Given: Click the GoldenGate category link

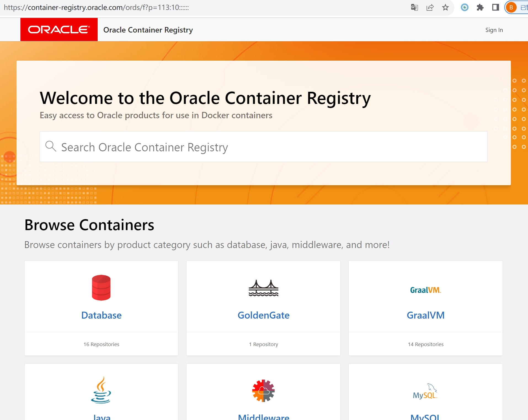Looking at the screenshot, I should coord(263,315).
